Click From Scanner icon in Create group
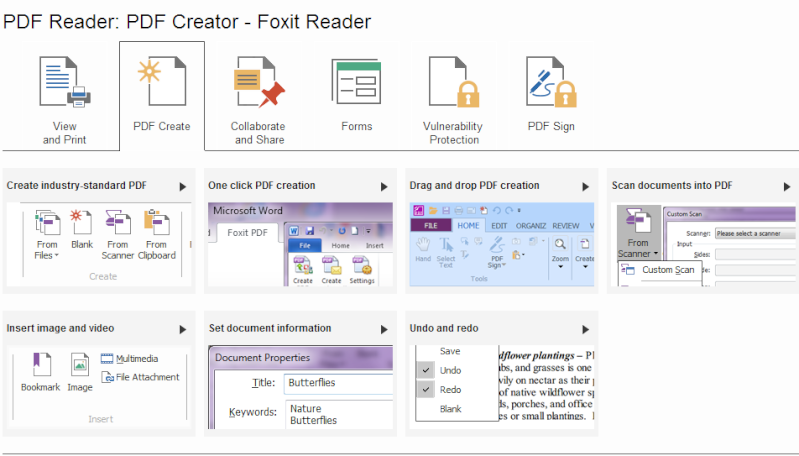Screen dimensions: 799x456 point(117,234)
